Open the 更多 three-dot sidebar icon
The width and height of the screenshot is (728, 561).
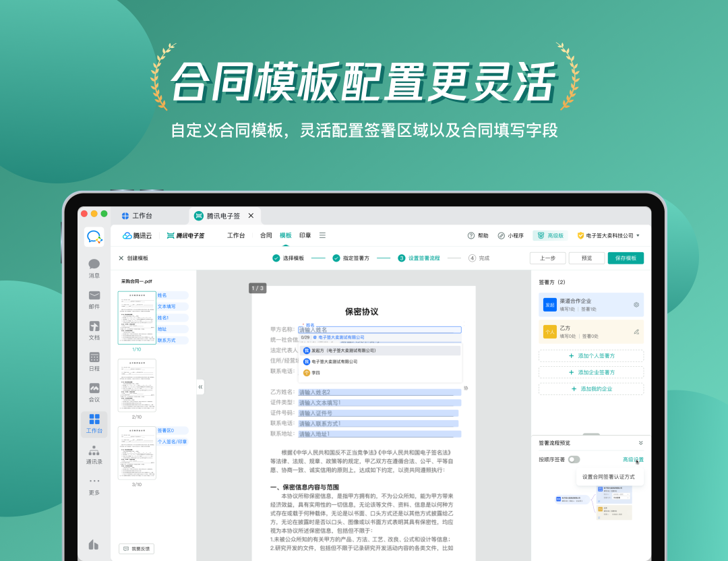click(94, 485)
